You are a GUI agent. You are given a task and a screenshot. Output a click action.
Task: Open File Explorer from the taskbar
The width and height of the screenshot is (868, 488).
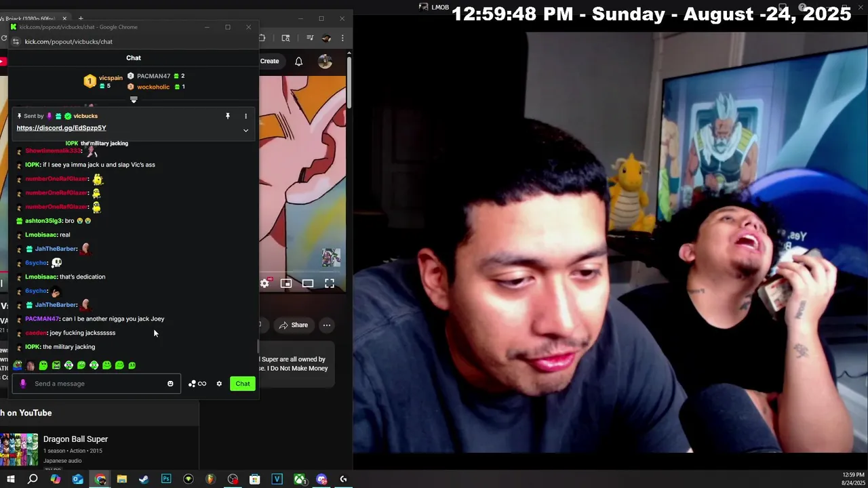coord(122,479)
